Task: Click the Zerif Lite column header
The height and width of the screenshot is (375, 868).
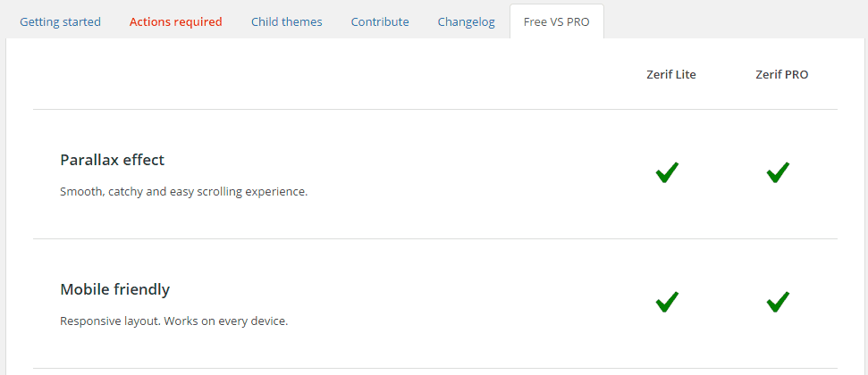Action: [671, 75]
